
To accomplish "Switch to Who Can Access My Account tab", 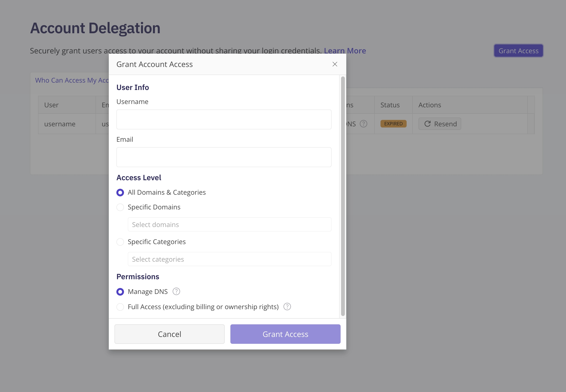I will click(x=72, y=80).
